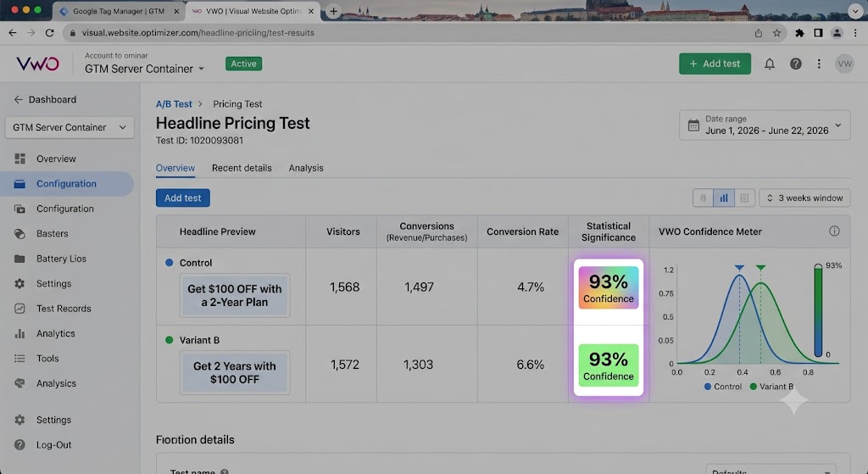This screenshot has height=474, width=868.
Task: Open the browser side panel icon
Action: [818, 33]
